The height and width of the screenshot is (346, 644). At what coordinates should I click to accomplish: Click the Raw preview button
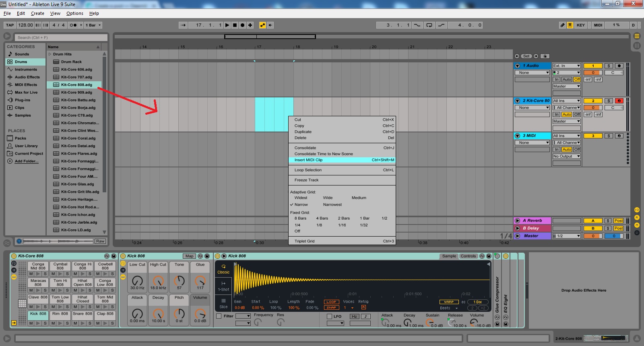pyautogui.click(x=100, y=241)
